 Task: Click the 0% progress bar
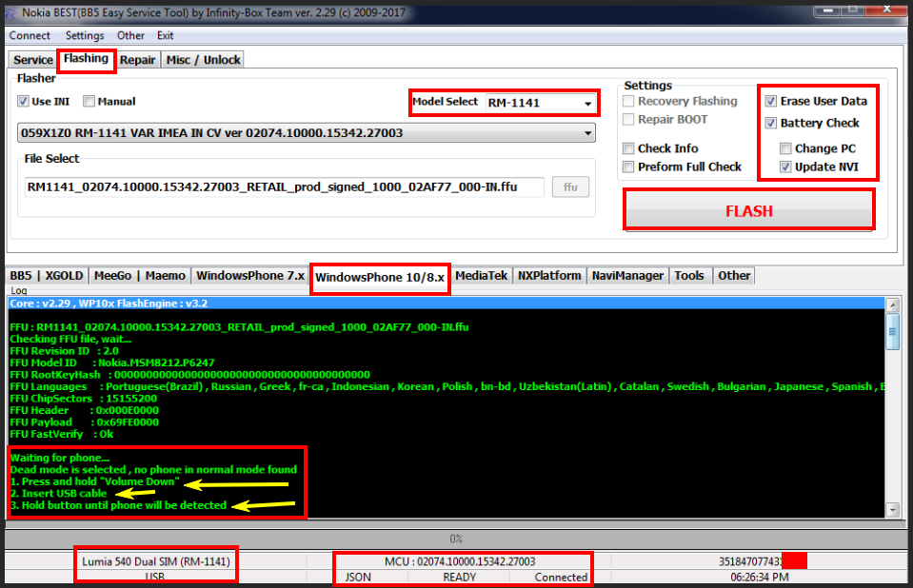[x=456, y=539]
